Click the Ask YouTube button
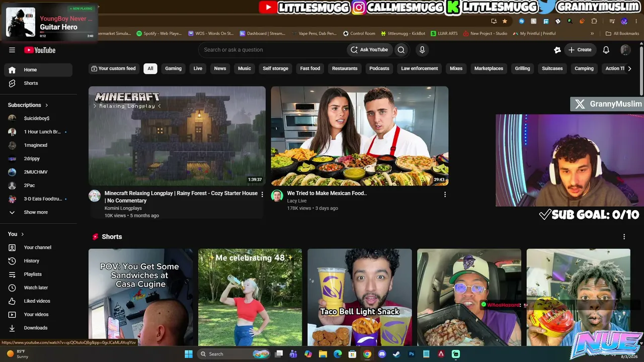 point(370,50)
